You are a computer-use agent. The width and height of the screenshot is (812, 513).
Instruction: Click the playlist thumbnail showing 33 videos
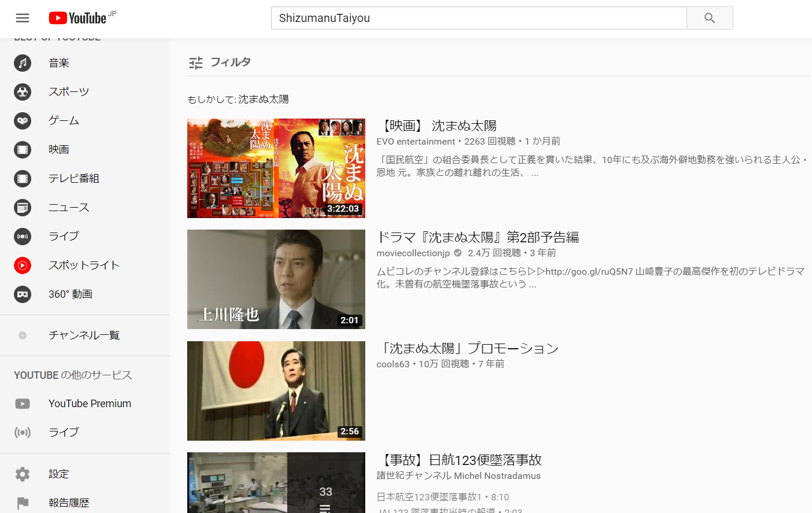coord(276,483)
